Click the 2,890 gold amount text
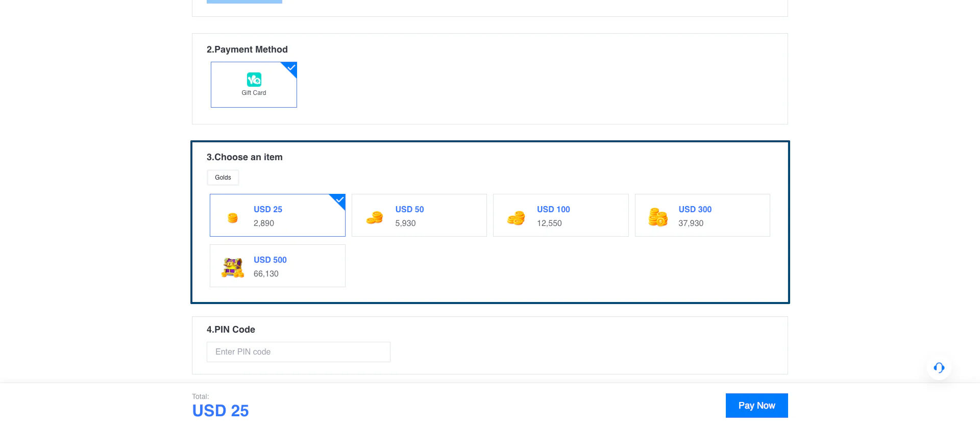980x428 pixels. click(x=264, y=223)
